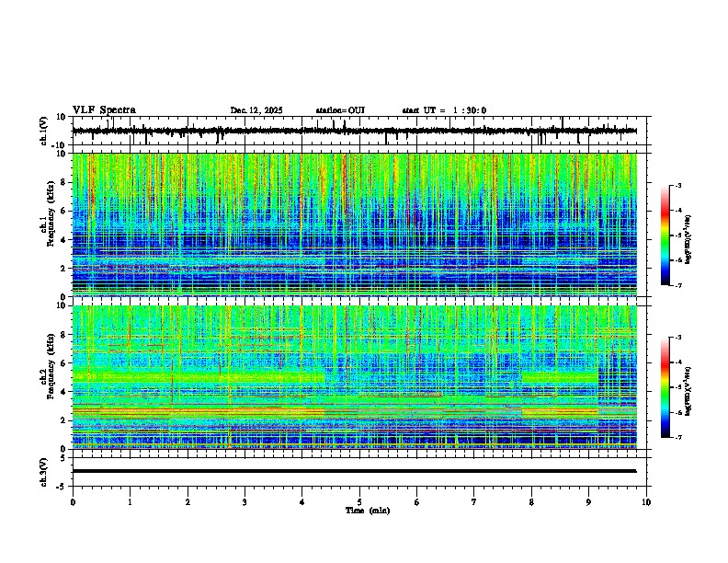728x563 pixels.
Task: Click the "-7" label on ch.2 color bar
Action: (x=678, y=438)
